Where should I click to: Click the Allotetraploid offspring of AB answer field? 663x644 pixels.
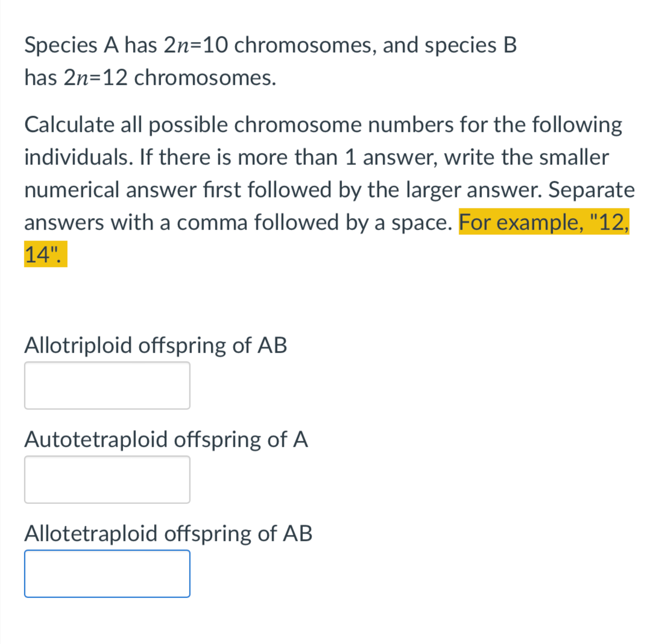click(x=108, y=574)
